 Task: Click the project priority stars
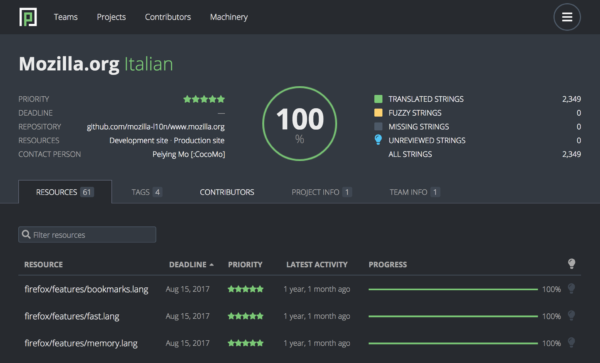204,99
